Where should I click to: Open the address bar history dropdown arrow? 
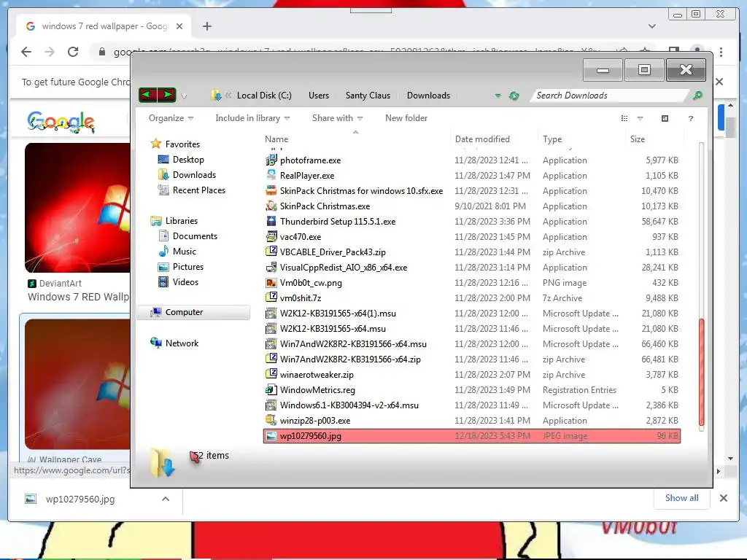(498, 96)
